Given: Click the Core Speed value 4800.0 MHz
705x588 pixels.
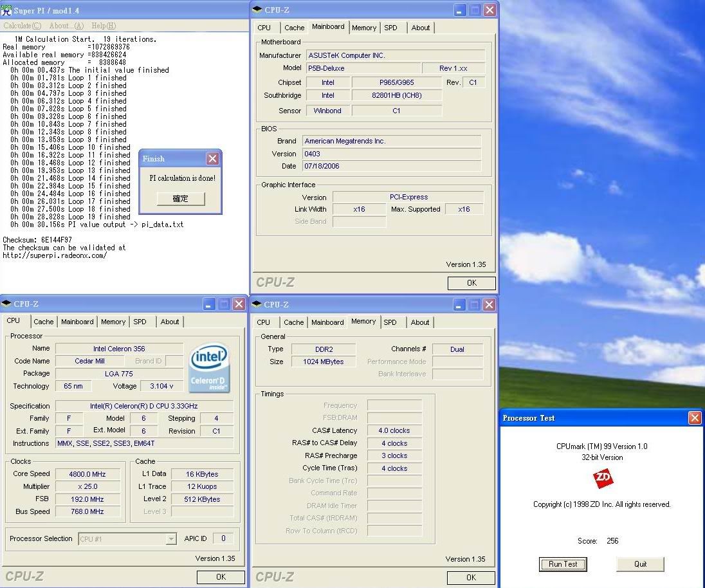Looking at the screenshot, I should [87, 474].
